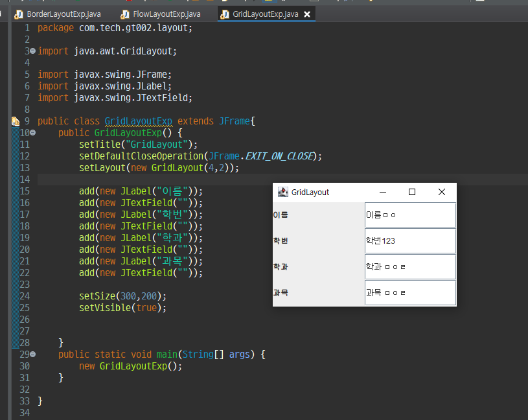This screenshot has width=528, height=420.
Task: Click the text field next to 과목 label
Action: (x=410, y=293)
